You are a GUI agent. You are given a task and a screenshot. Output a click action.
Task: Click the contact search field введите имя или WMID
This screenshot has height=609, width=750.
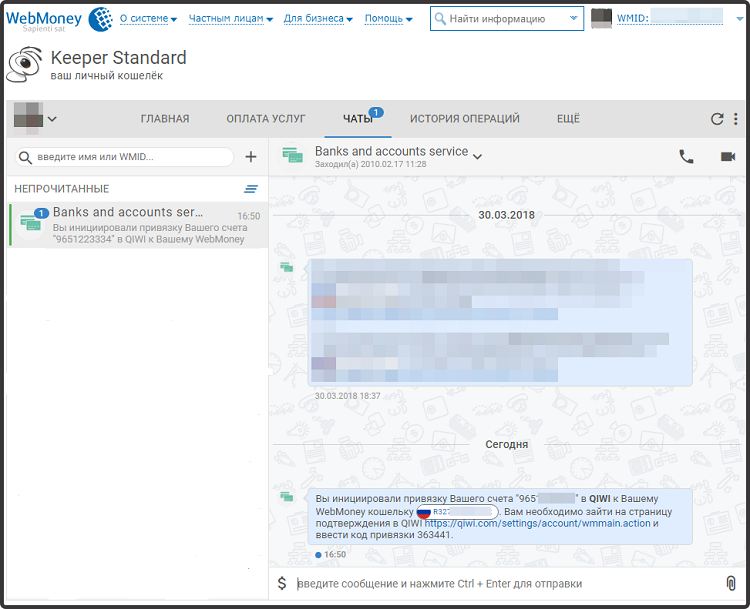(x=124, y=157)
